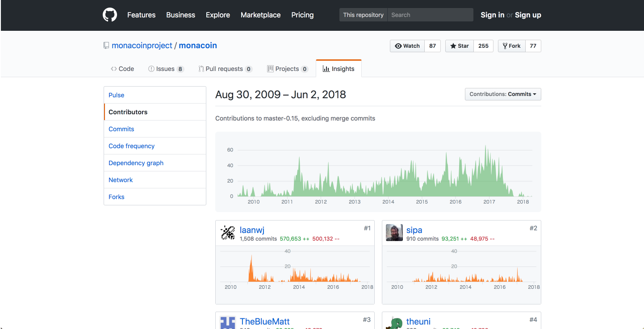Click the star icon on the Star button
The width and height of the screenshot is (644, 329).
(453, 46)
